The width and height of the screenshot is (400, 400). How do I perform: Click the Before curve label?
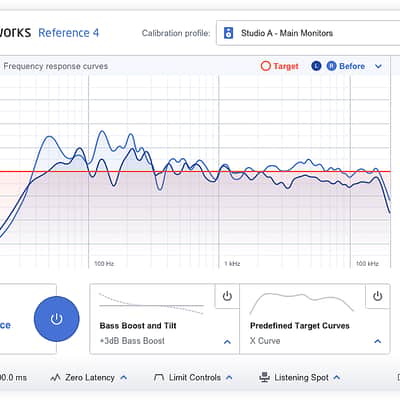pyautogui.click(x=352, y=66)
